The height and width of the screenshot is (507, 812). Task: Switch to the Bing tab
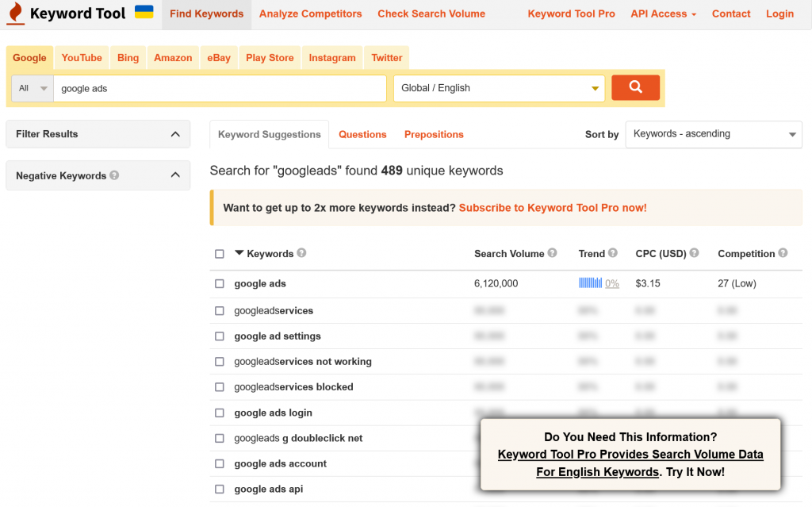coord(128,58)
